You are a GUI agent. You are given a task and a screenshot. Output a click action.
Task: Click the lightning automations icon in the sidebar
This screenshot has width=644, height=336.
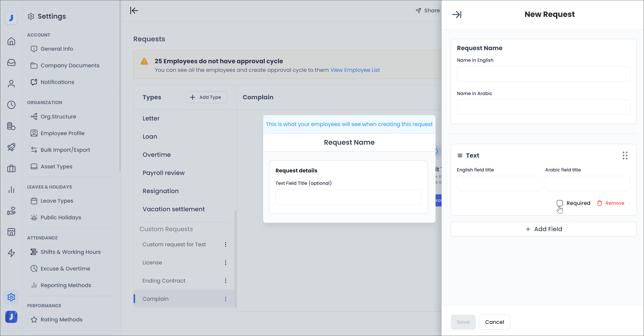[11, 253]
